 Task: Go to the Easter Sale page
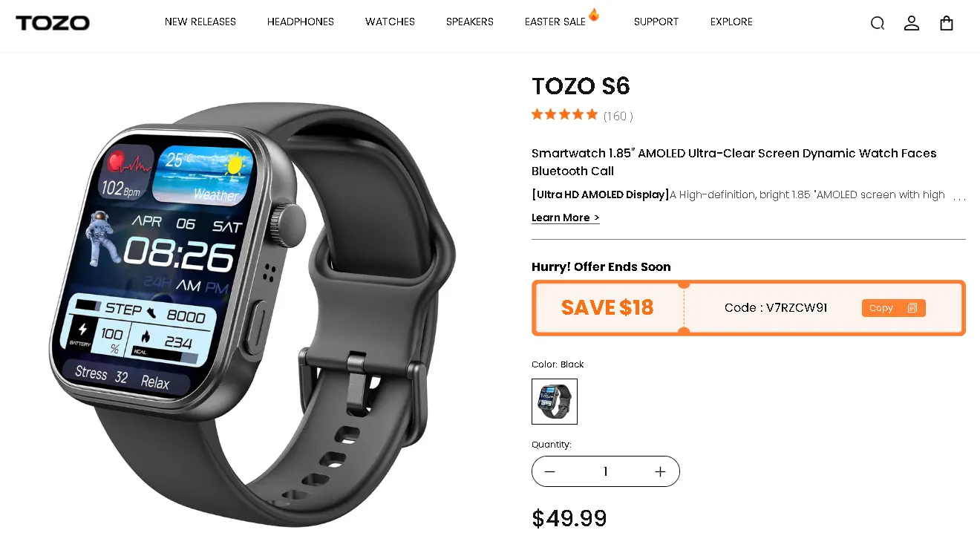point(555,22)
